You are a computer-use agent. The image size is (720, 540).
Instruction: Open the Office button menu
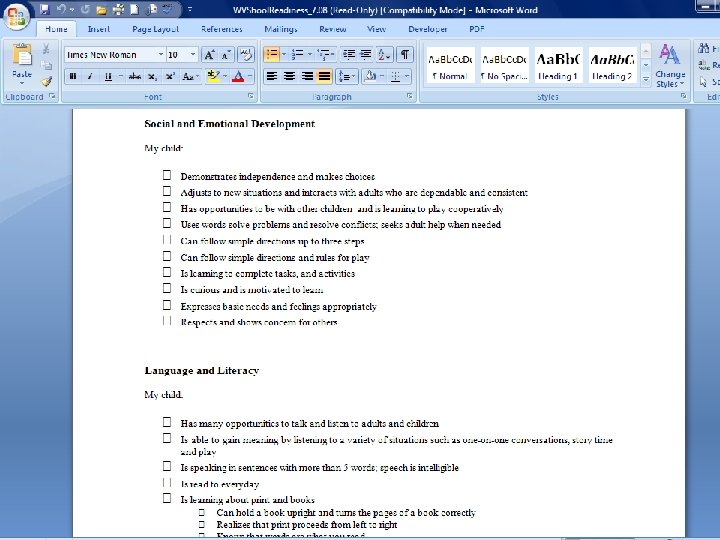[17, 17]
